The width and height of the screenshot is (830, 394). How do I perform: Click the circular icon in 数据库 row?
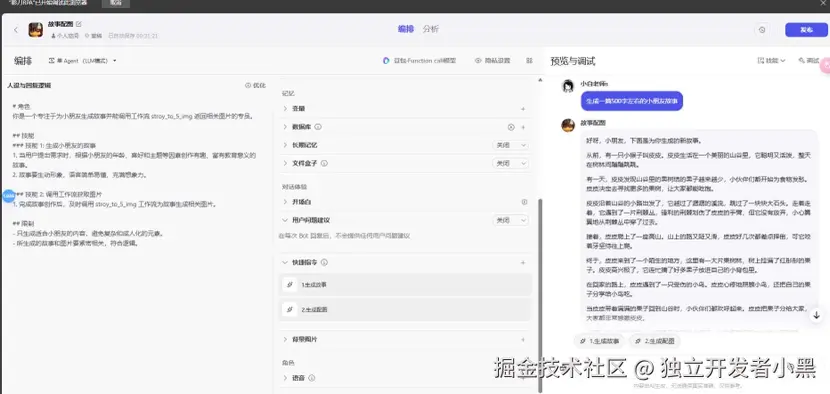511,127
